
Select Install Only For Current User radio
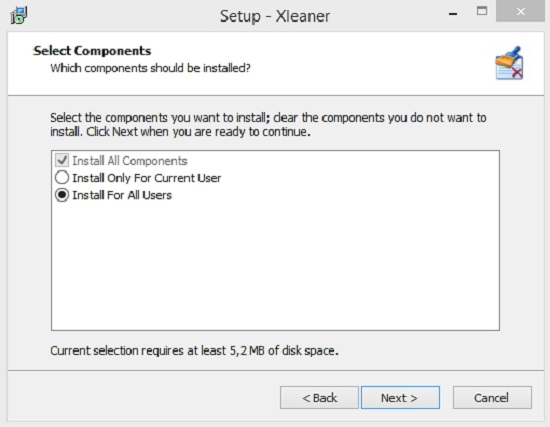tap(62, 178)
